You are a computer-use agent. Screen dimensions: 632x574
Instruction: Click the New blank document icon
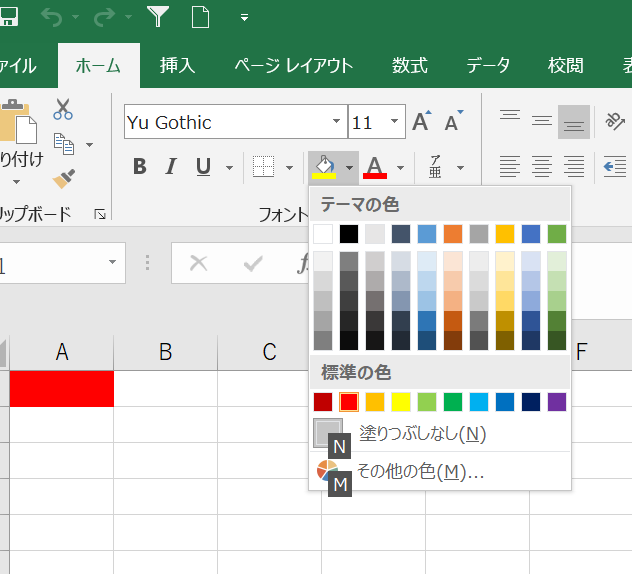click(200, 17)
